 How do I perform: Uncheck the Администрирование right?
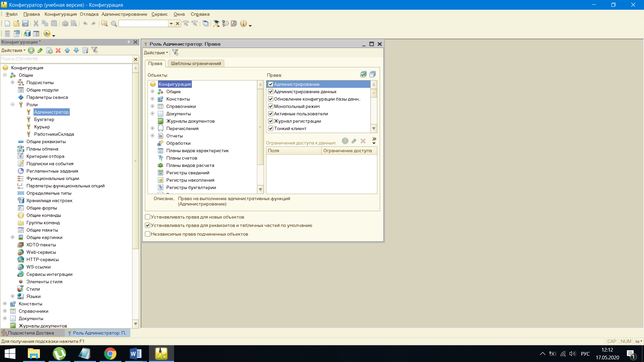pos(271,84)
